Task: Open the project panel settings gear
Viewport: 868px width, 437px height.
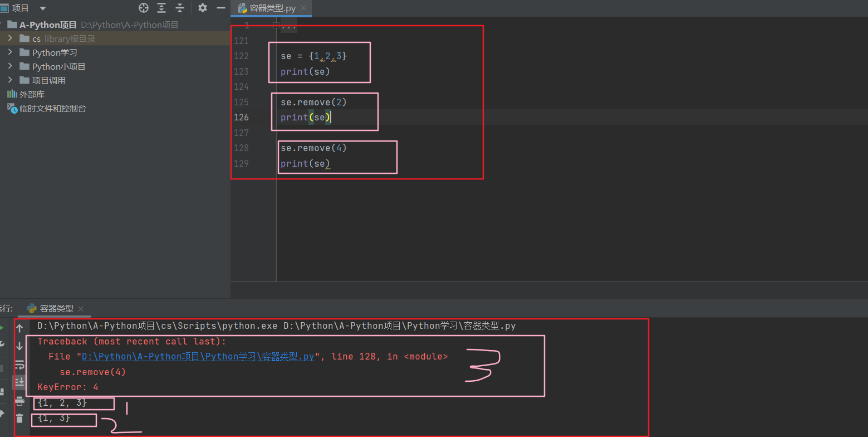Action: (x=203, y=8)
